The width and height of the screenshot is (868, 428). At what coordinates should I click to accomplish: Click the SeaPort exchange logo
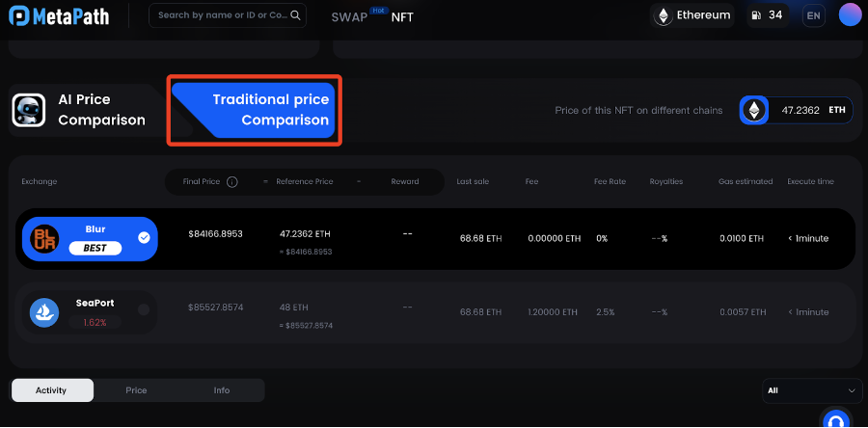(45, 310)
